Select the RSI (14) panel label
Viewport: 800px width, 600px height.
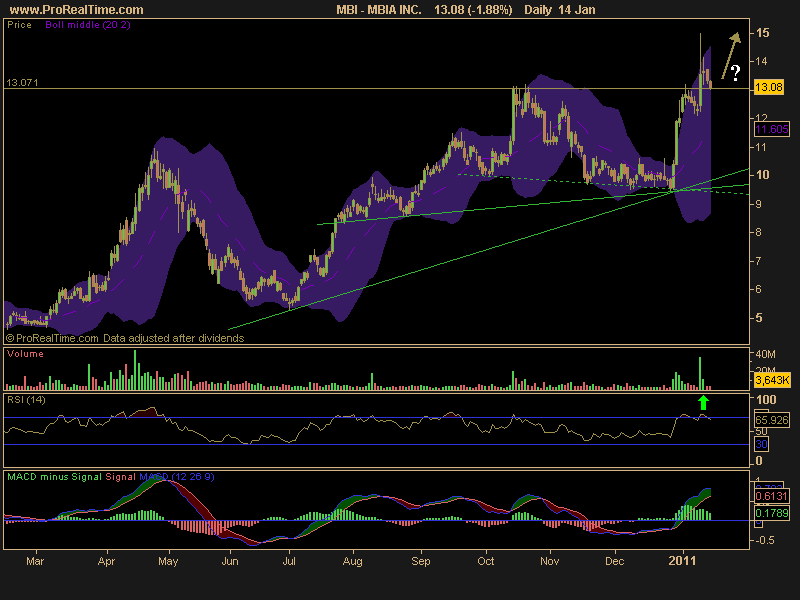tap(26, 399)
